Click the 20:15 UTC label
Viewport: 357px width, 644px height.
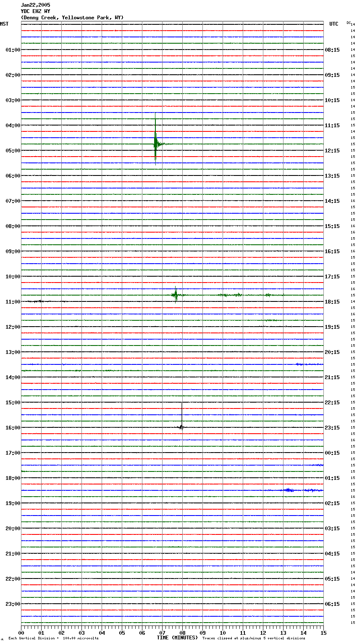[x=332, y=352]
